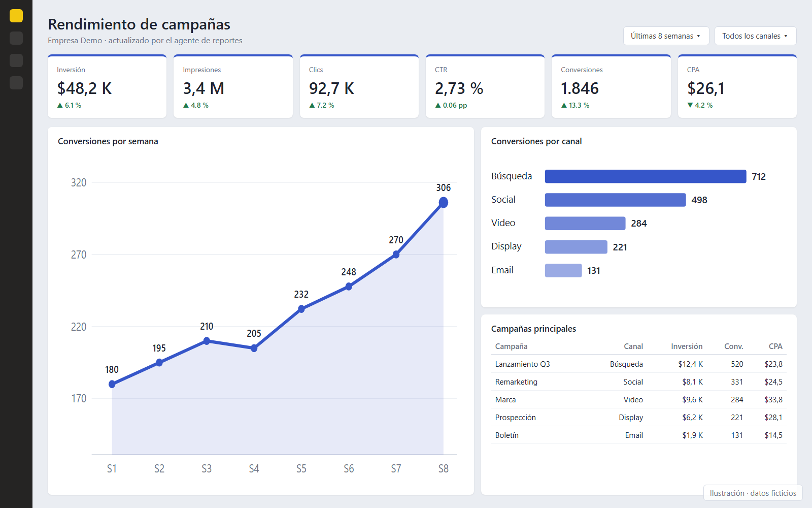
Task: Select the 'Boletín' campaign name
Action: [x=506, y=435]
